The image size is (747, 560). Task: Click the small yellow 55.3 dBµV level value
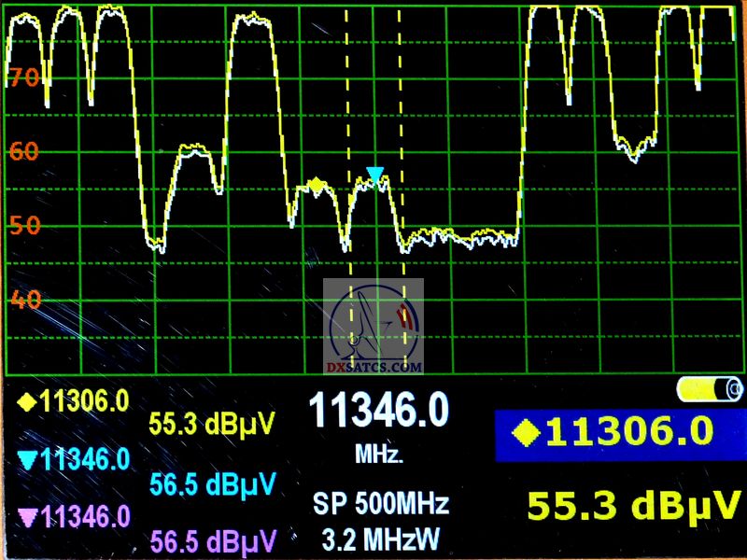[x=213, y=426]
